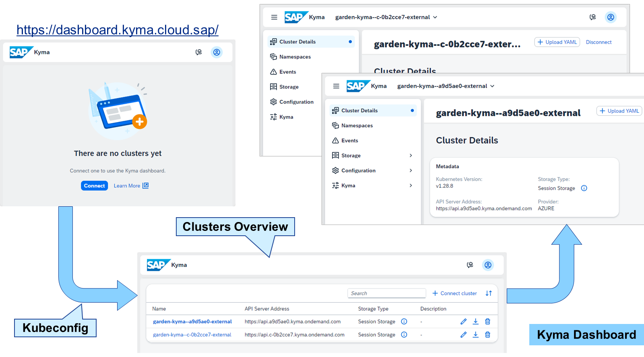This screenshot has width=644, height=357.
Task: Click the Name column header in the clusters list
Action: point(159,309)
